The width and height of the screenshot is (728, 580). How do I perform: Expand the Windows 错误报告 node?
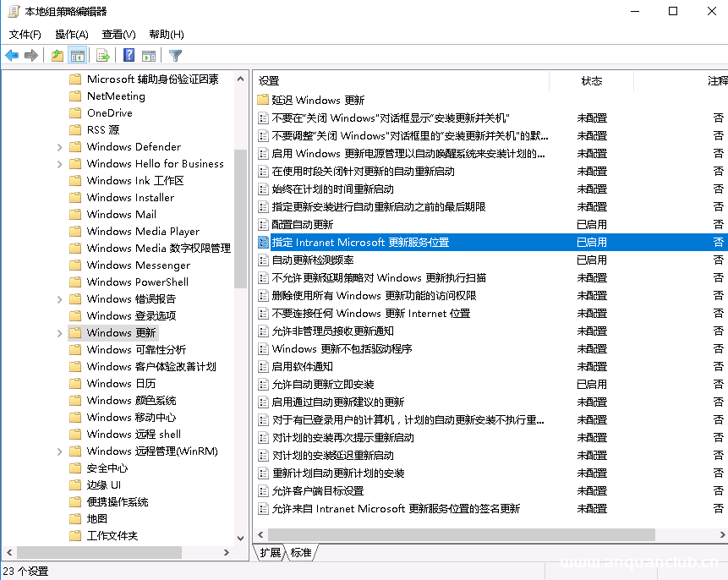tap(58, 298)
